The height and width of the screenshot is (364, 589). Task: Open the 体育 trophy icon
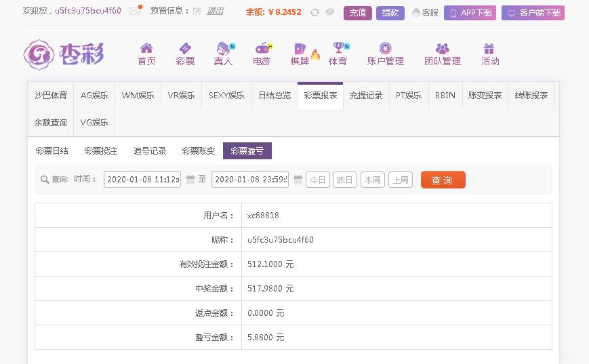coord(338,48)
